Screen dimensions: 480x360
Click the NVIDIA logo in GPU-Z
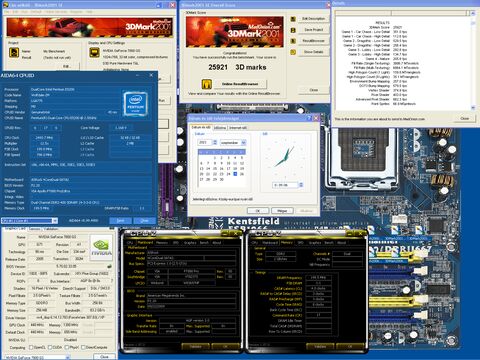point(101,247)
